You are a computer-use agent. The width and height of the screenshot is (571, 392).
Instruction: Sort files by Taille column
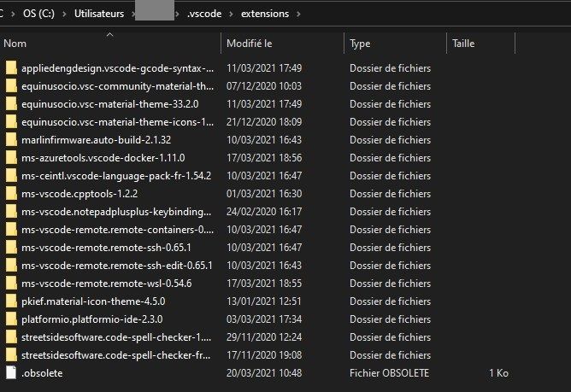tap(463, 43)
